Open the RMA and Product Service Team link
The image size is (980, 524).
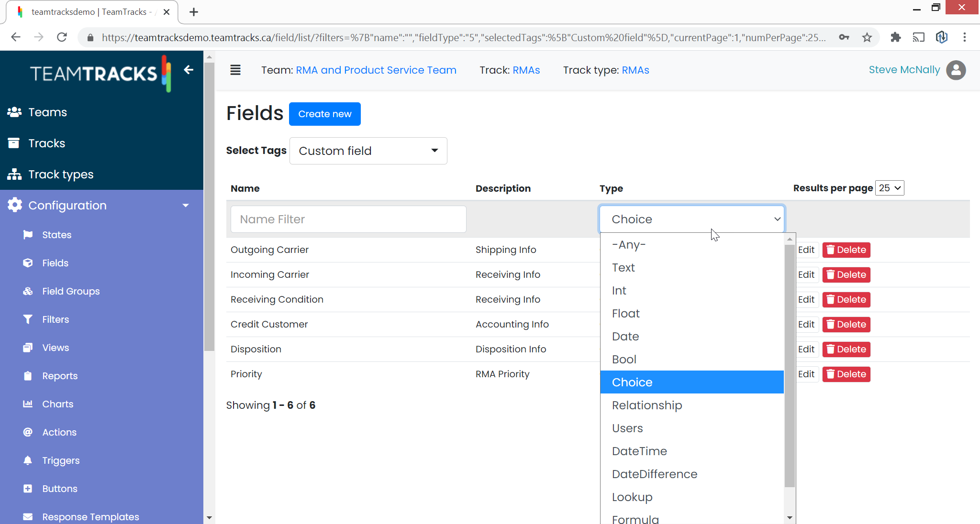376,70
